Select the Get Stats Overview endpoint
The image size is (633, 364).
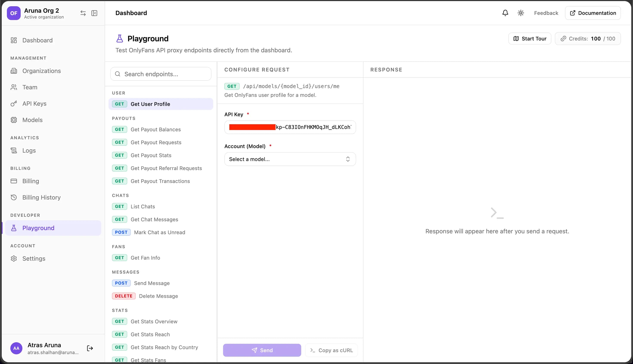(161, 322)
